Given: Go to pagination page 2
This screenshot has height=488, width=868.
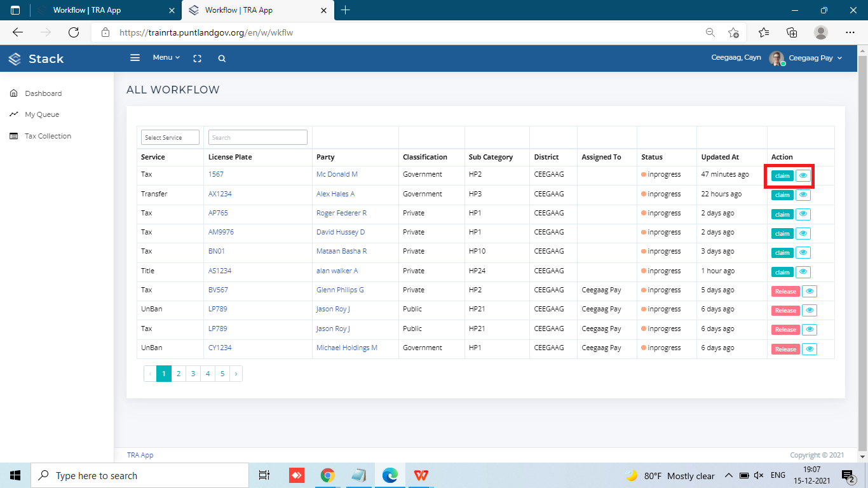Looking at the screenshot, I should click(x=179, y=374).
